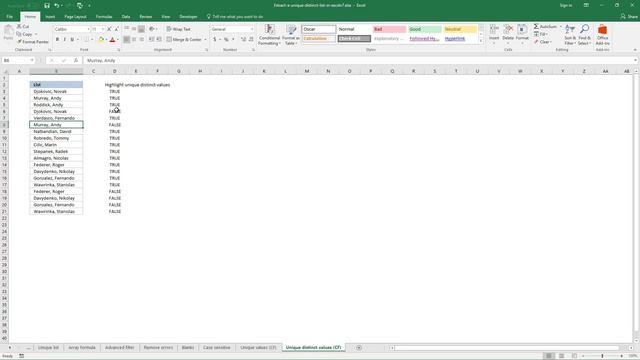Switch to the Page Layout ribbon tab
640x360 pixels.
point(76,17)
